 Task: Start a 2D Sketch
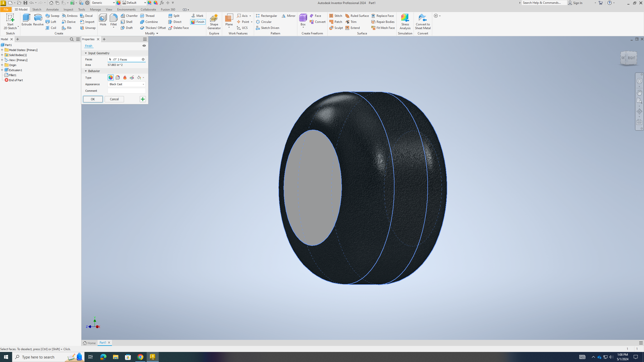[x=10, y=22]
